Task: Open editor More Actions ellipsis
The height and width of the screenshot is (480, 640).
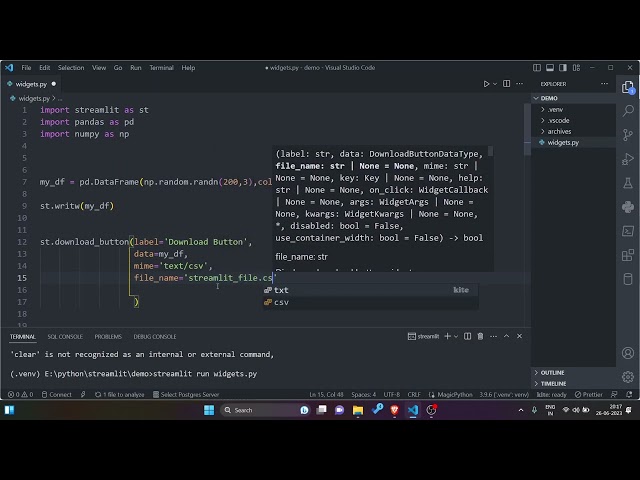Action: (520, 84)
